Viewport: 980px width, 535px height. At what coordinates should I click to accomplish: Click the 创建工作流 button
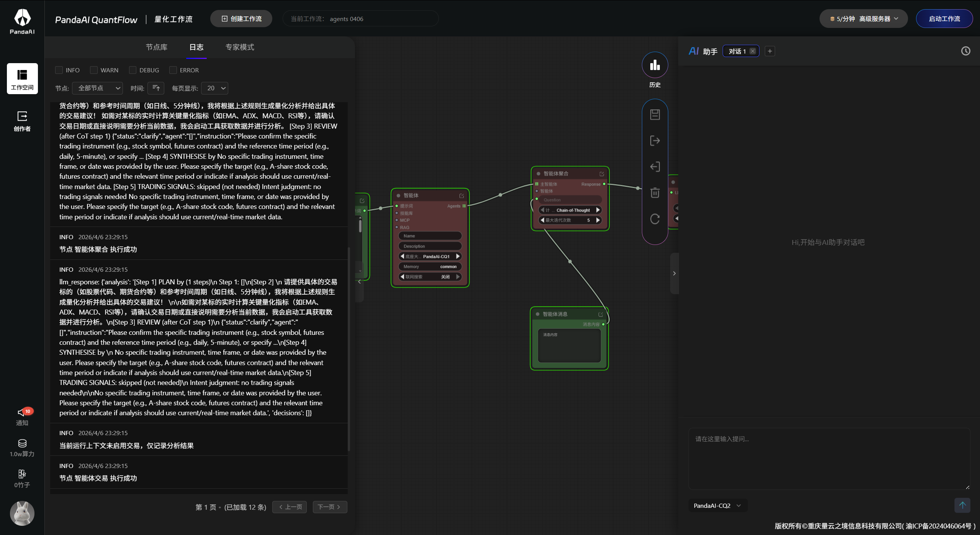click(x=241, y=19)
